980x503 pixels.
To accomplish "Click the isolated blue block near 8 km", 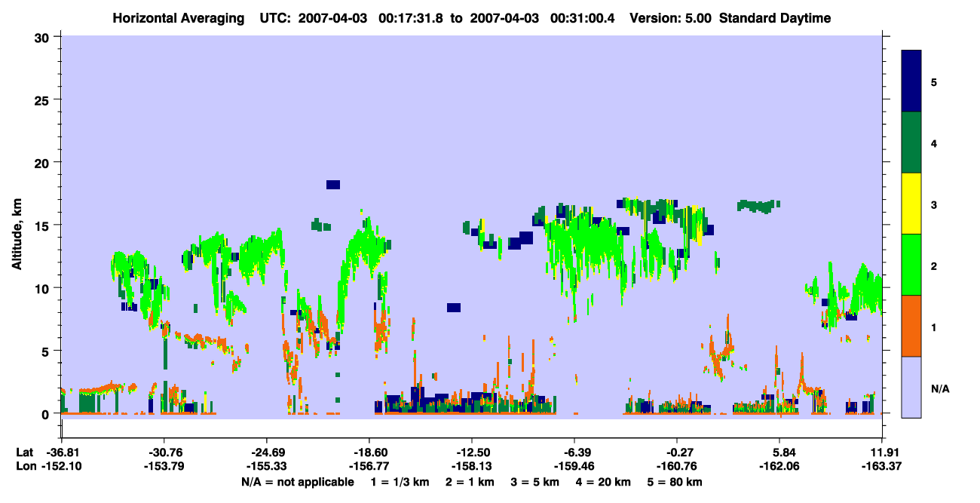I will (454, 308).
